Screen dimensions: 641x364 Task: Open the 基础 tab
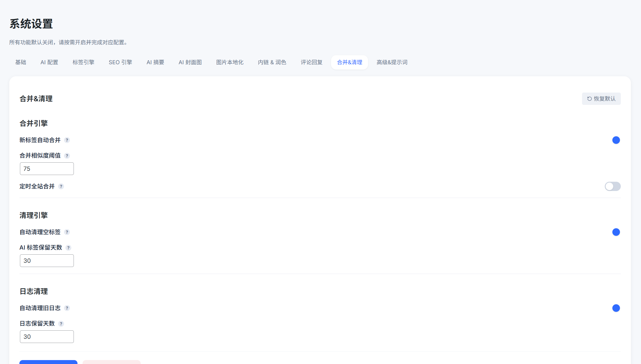click(20, 62)
